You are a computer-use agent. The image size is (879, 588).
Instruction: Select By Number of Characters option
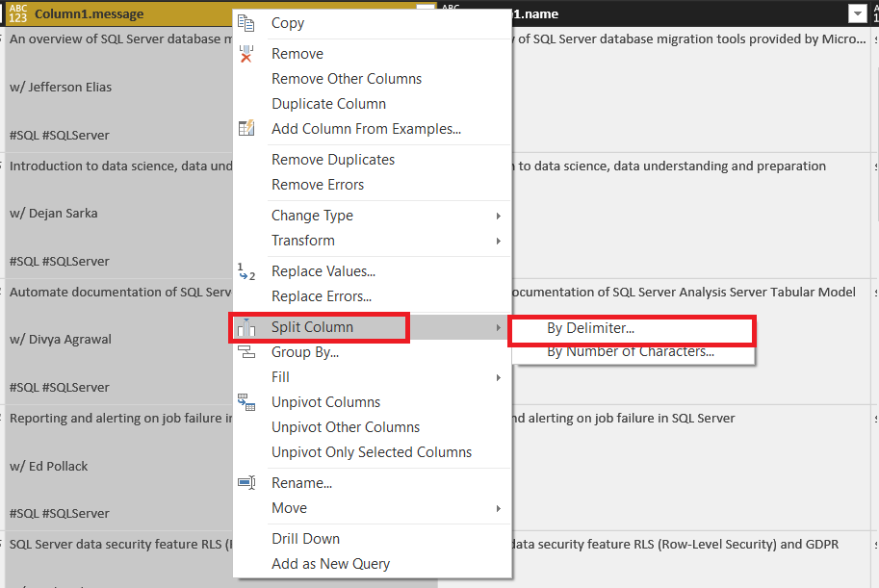click(631, 352)
